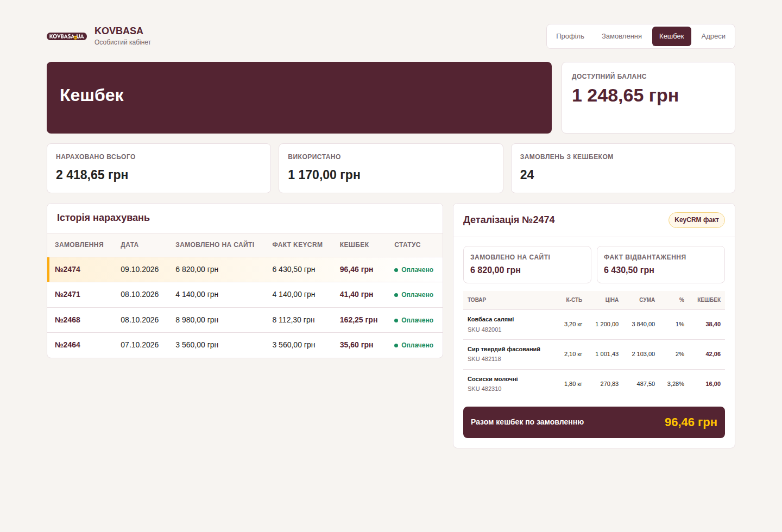Click the Кешбек page banner title

[92, 95]
